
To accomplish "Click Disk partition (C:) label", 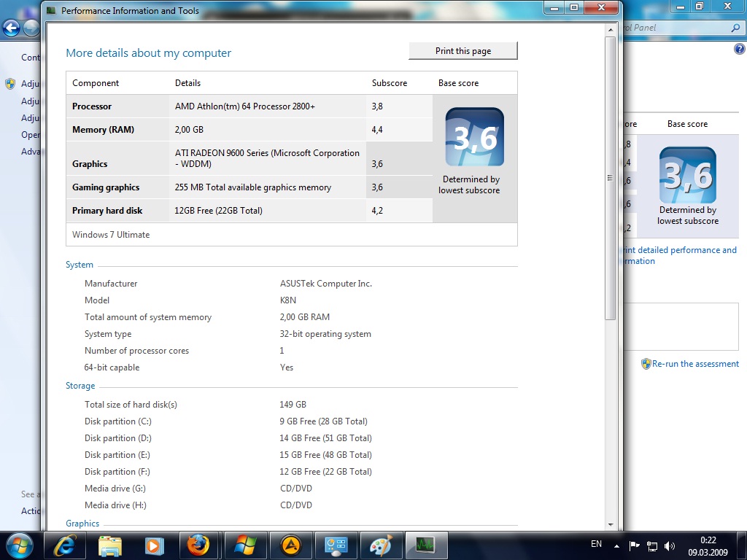I will 118,421.
